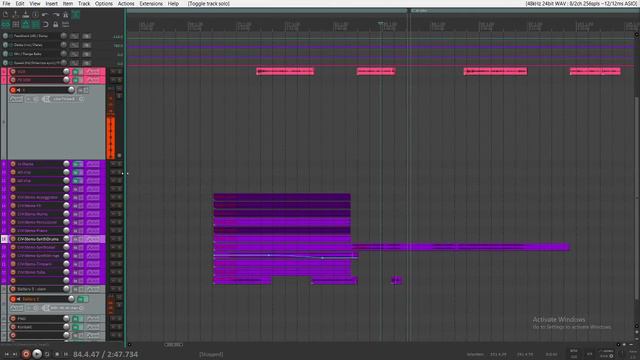Adjust the volume knob on Battery 3
640x360 pixels.
pos(71,299)
